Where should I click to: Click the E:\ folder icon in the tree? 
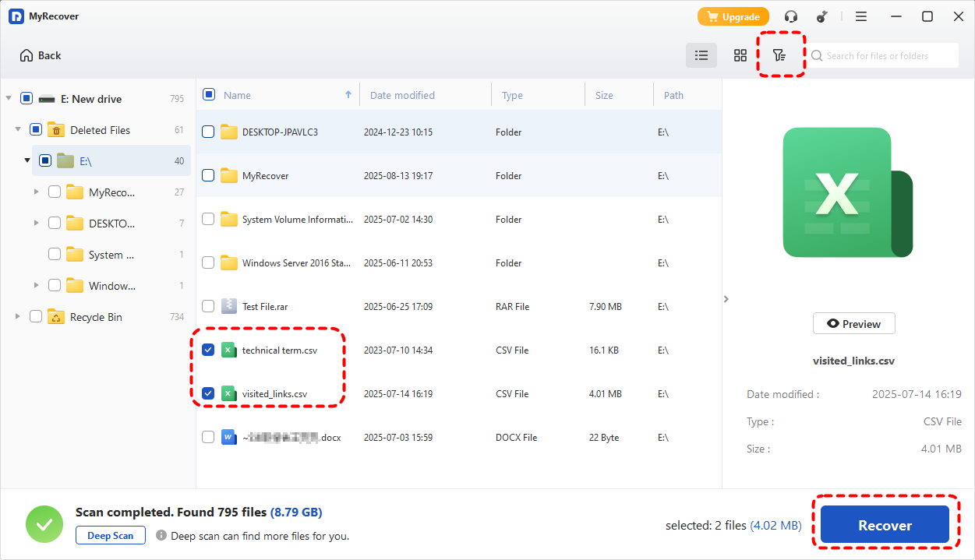click(x=65, y=160)
